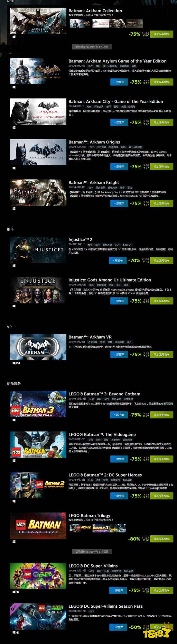Open the Injustice 2 capsule image

pyautogui.click(x=38, y=250)
